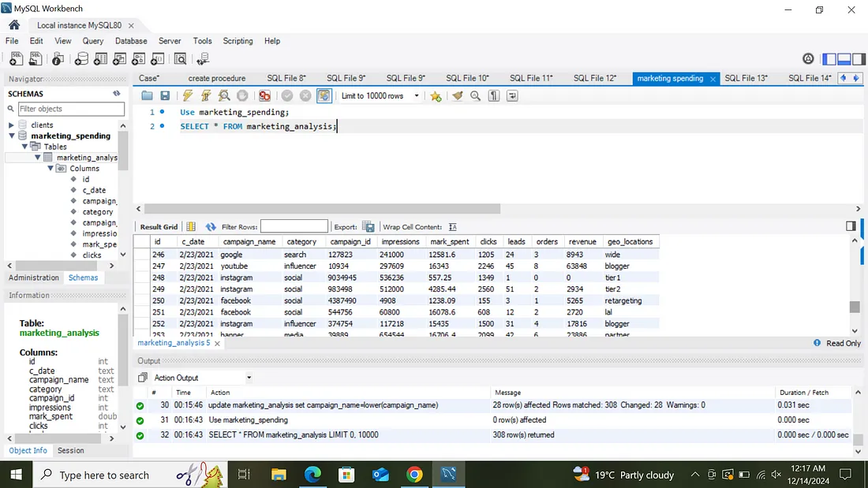
Task: Click the reconnect to DBMS icon
Action: (x=203, y=58)
